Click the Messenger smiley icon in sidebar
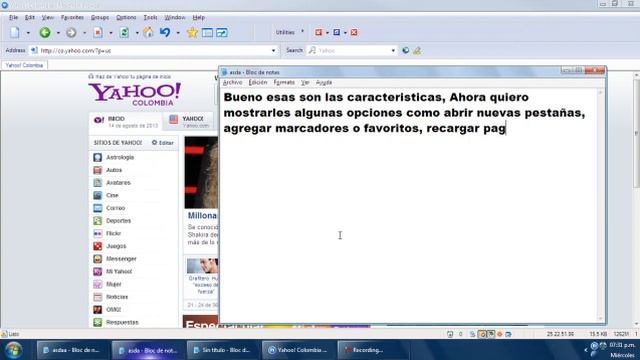This screenshot has width=640, height=360. (x=98, y=258)
